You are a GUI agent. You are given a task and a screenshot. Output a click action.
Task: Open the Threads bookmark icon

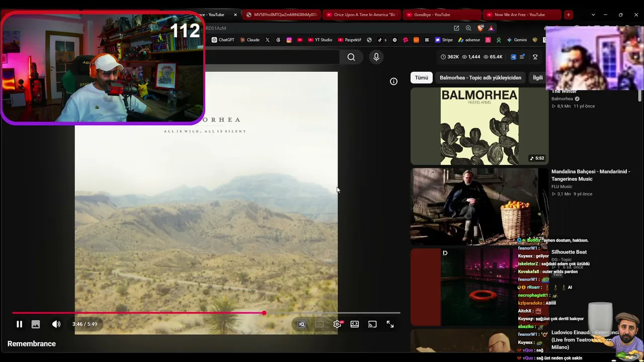278,40
